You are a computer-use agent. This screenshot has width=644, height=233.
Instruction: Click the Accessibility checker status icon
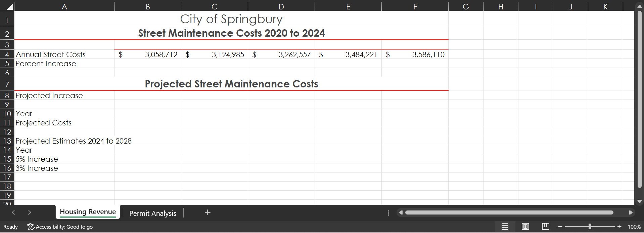(31, 227)
